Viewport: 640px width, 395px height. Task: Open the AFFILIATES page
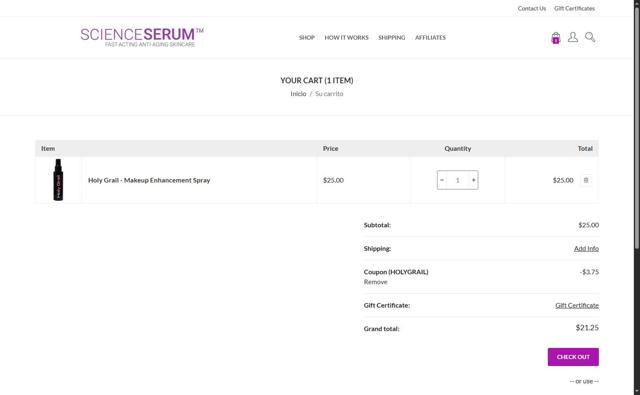[430, 38]
